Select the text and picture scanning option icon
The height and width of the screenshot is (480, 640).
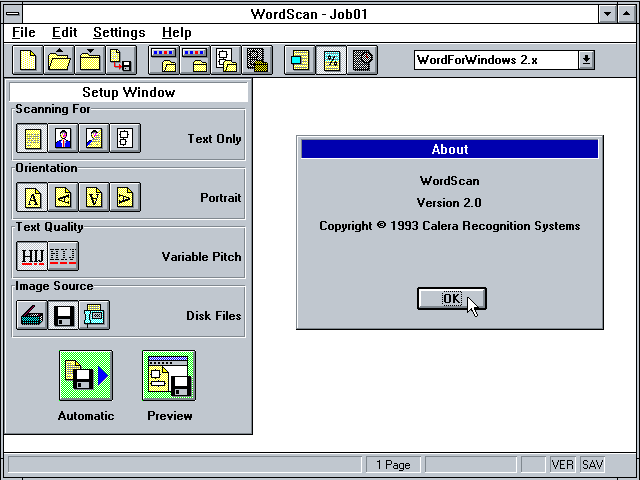click(x=94, y=138)
